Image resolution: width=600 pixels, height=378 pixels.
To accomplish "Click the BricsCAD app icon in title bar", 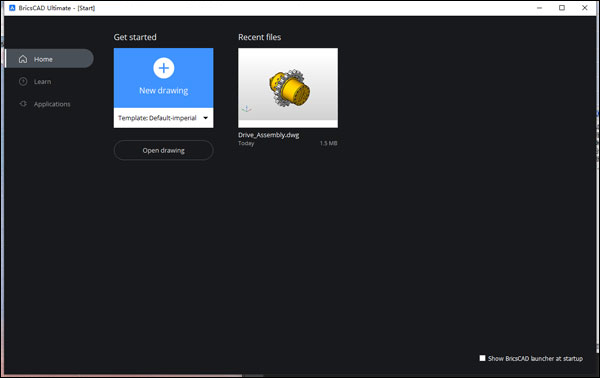I will 12,8.
